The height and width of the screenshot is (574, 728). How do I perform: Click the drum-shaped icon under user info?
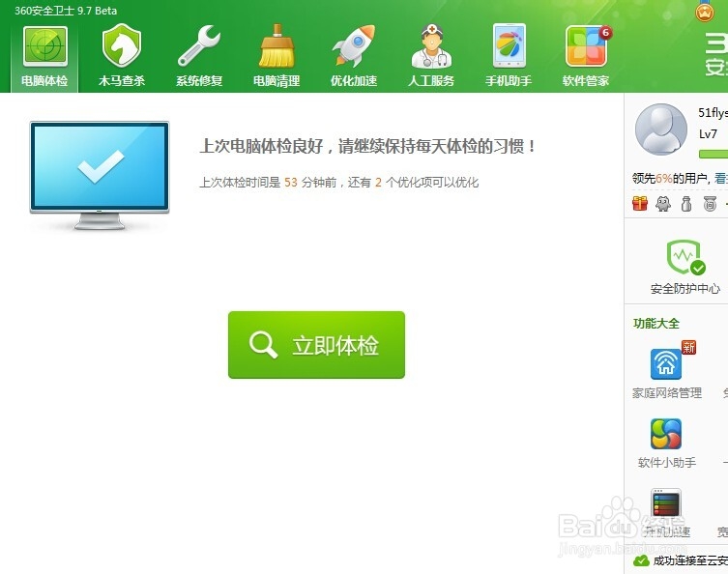pos(710,203)
